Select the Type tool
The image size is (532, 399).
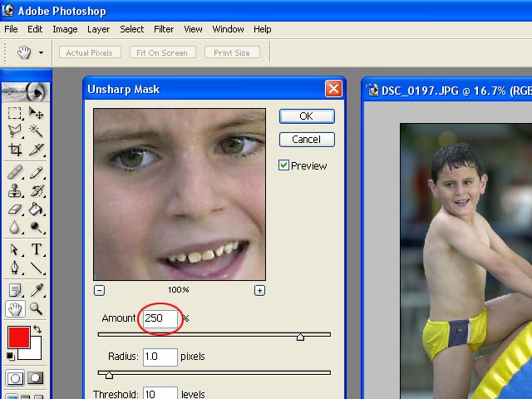36,249
